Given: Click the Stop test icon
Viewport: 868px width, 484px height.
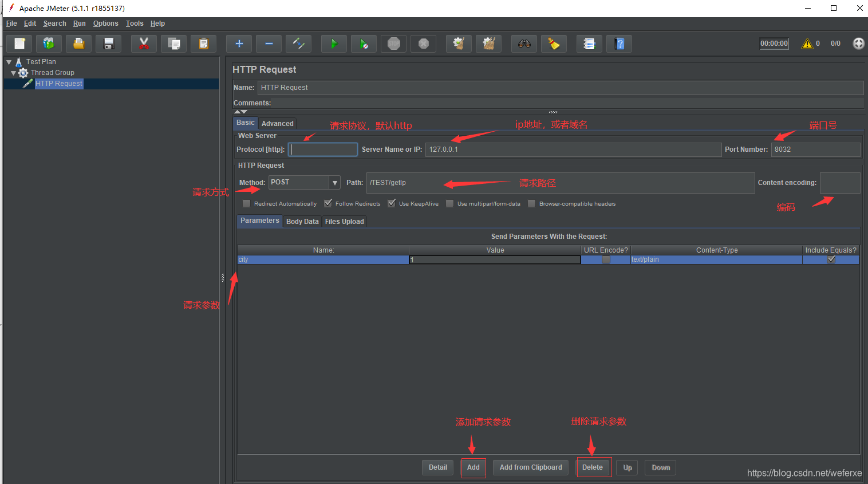Looking at the screenshot, I should (393, 44).
